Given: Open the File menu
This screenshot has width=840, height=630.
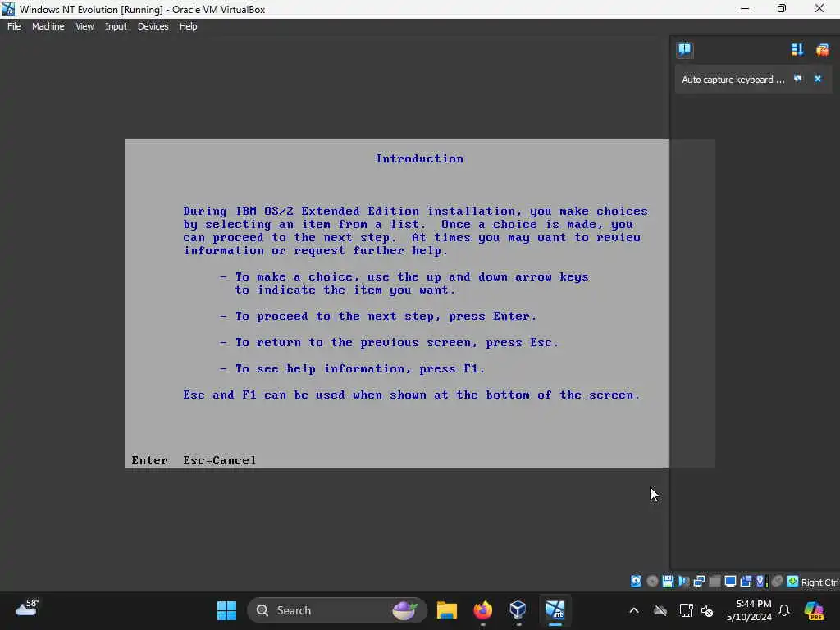Looking at the screenshot, I should click(14, 26).
